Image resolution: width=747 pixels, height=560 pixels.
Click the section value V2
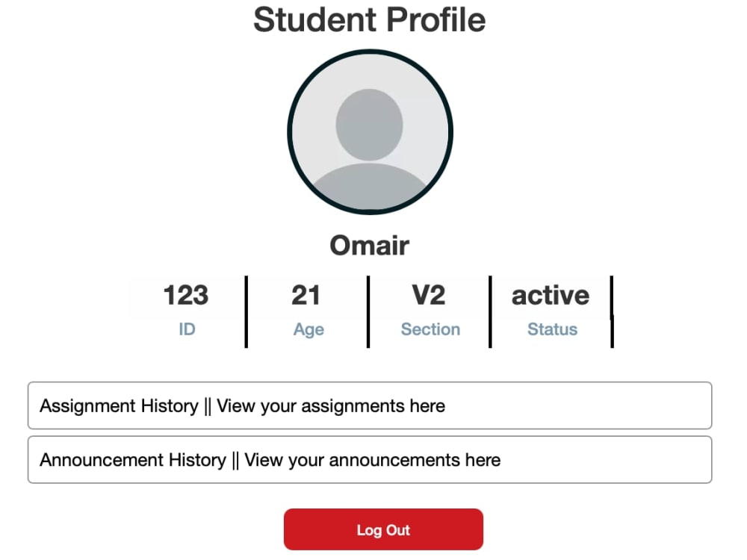429,295
